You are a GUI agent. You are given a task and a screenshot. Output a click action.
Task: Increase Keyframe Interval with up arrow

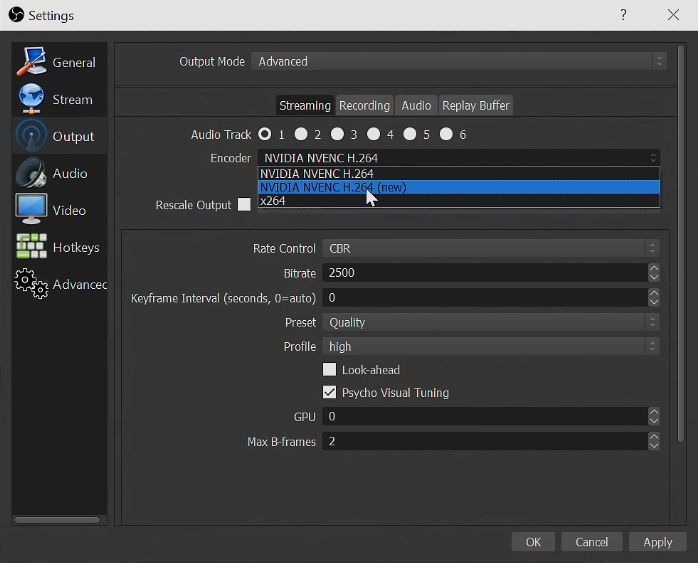653,293
